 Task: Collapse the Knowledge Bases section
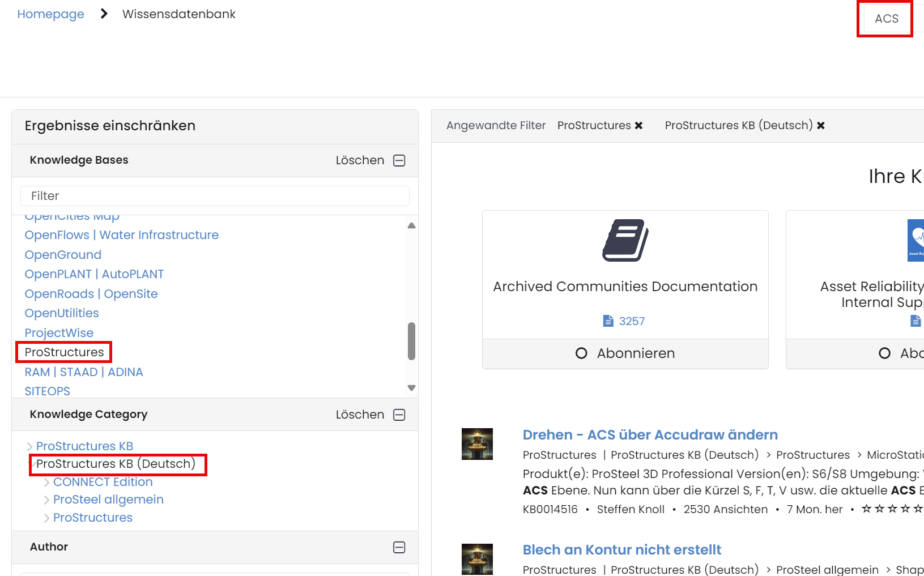point(399,160)
